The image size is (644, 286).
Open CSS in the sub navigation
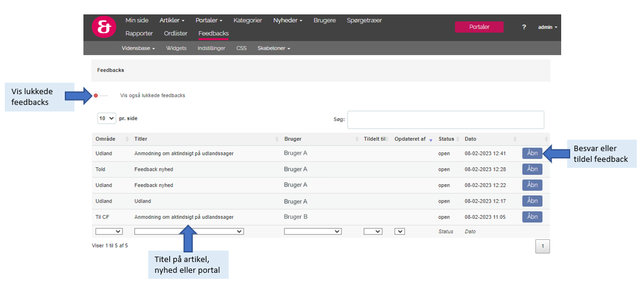(241, 48)
